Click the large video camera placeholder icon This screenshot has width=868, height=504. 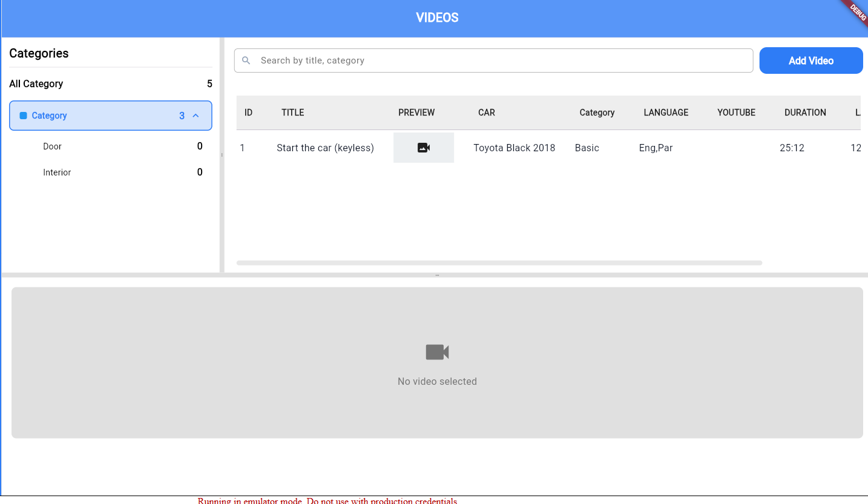[x=437, y=352]
